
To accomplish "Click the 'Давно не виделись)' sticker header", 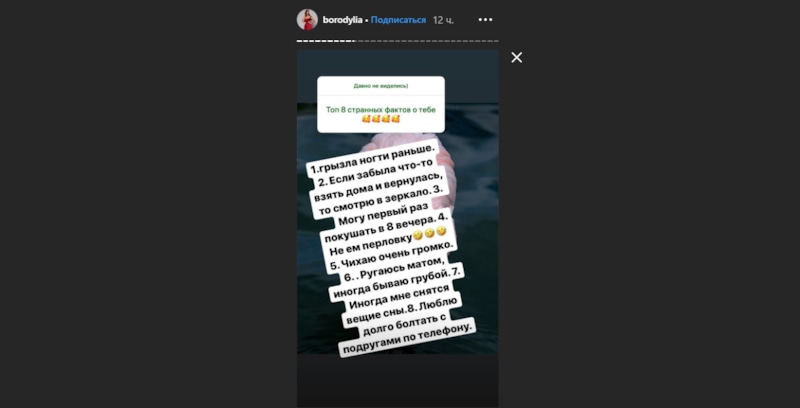I will coord(381,86).
